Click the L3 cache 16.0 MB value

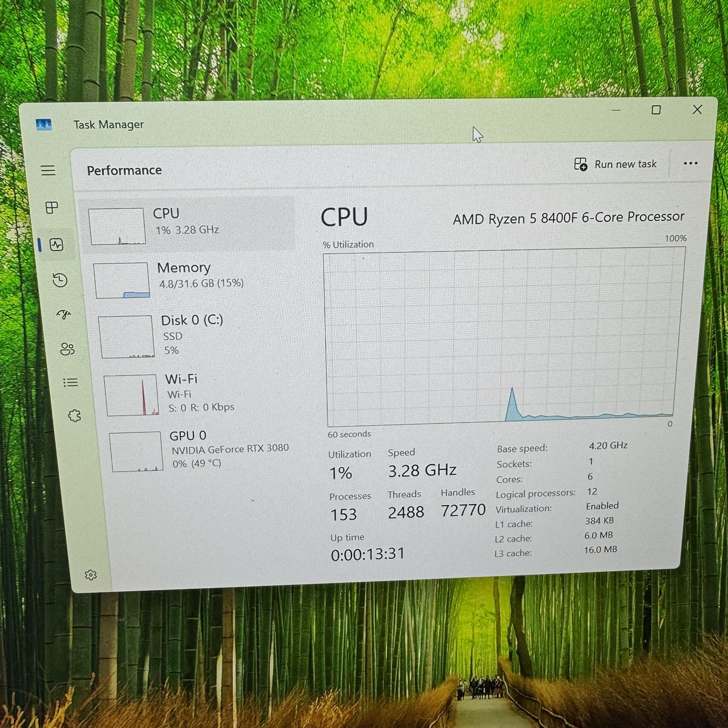coord(601,550)
